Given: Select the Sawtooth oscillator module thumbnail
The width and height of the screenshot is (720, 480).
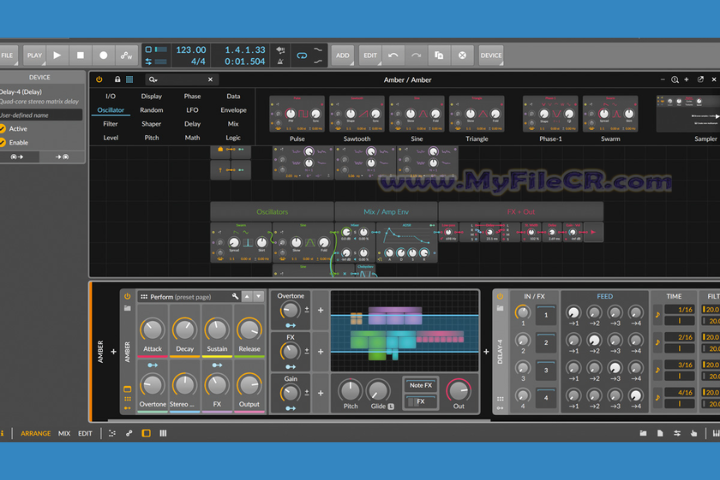Looking at the screenshot, I should [x=357, y=114].
